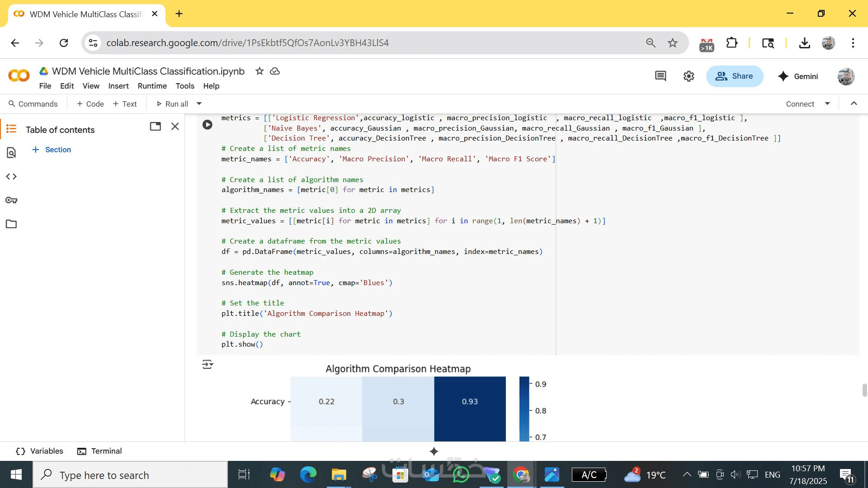Viewport: 868px width, 488px height.
Task: Toggle cell output options icon
Action: pos(208,364)
